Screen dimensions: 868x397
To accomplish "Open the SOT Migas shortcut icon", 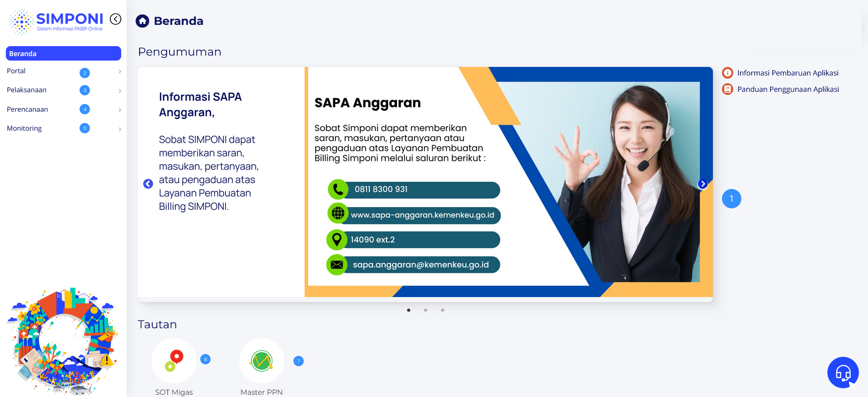I will point(174,361).
